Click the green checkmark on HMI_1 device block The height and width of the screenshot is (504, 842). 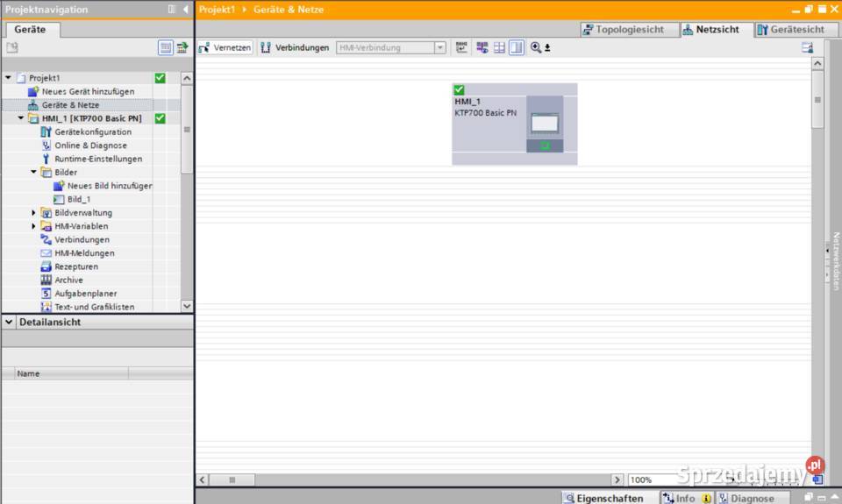[459, 89]
